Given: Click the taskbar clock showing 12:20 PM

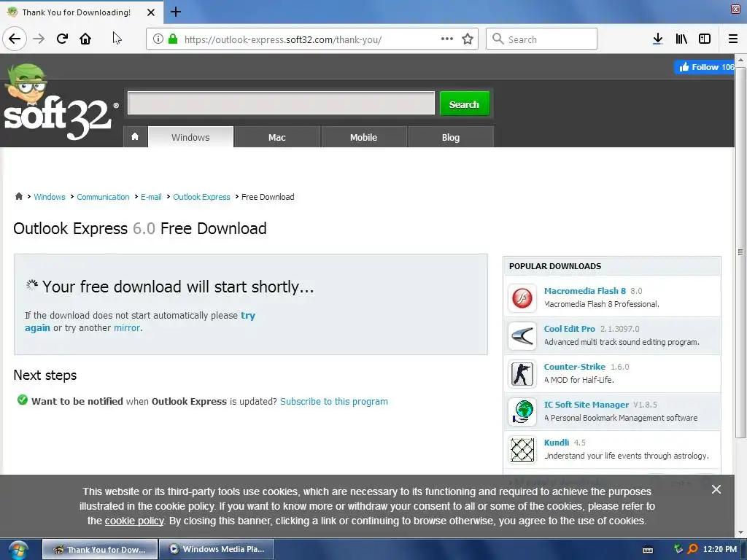Looking at the screenshot, I should (x=720, y=549).
